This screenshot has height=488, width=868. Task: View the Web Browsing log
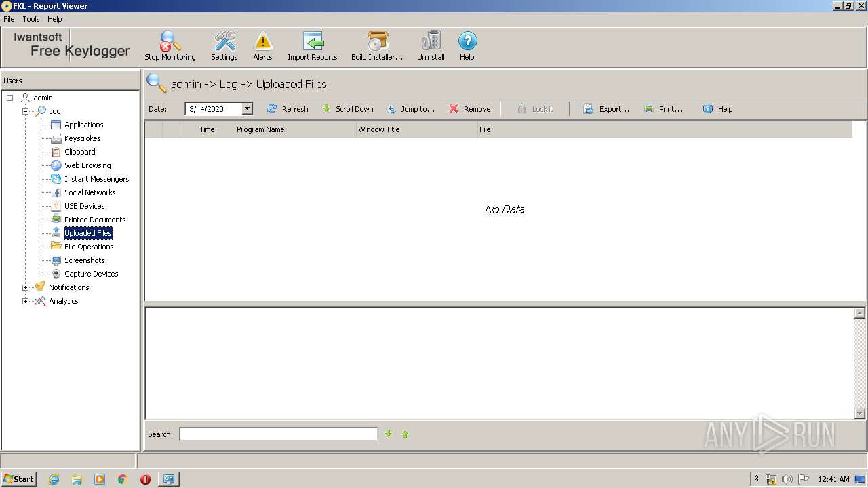tap(87, 165)
